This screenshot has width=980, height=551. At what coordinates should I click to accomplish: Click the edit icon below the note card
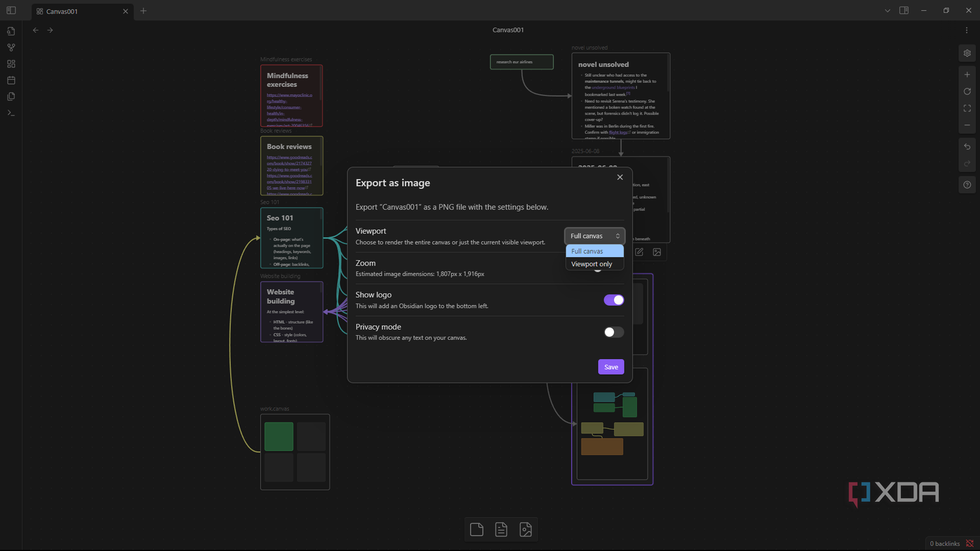640,252
